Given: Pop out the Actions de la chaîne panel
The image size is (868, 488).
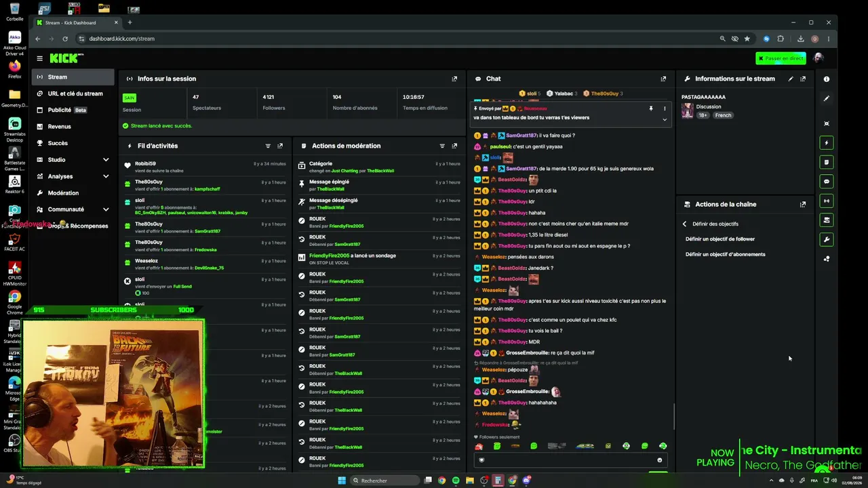Looking at the screenshot, I should pos(803,204).
